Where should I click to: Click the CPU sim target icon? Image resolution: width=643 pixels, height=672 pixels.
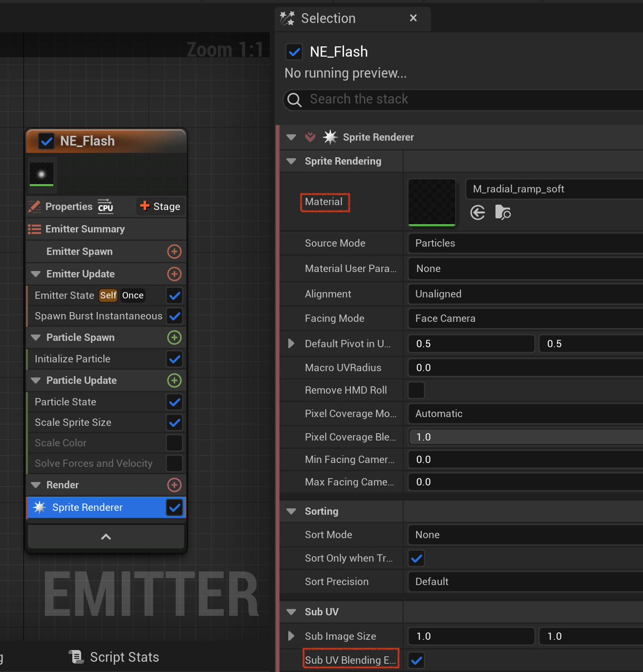pos(105,206)
